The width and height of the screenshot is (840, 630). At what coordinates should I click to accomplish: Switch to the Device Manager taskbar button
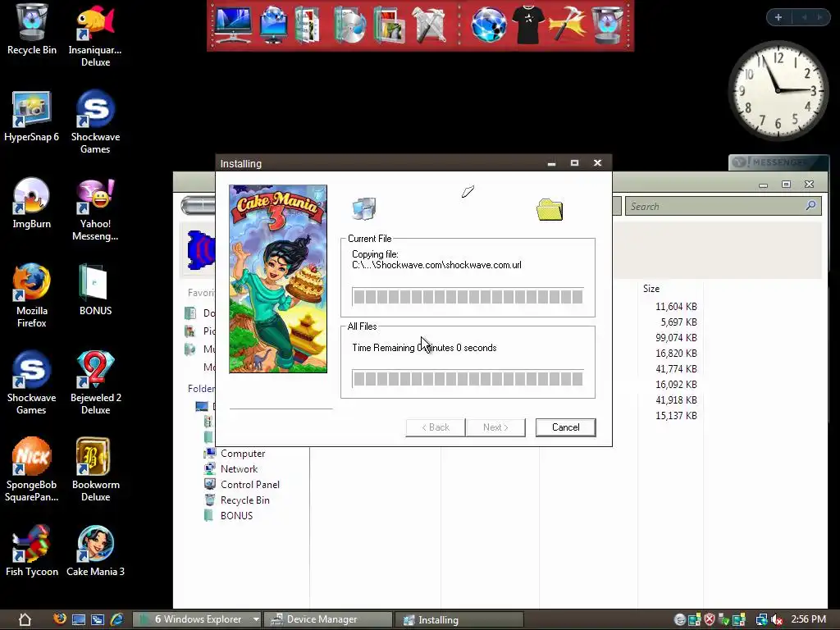(x=327, y=620)
